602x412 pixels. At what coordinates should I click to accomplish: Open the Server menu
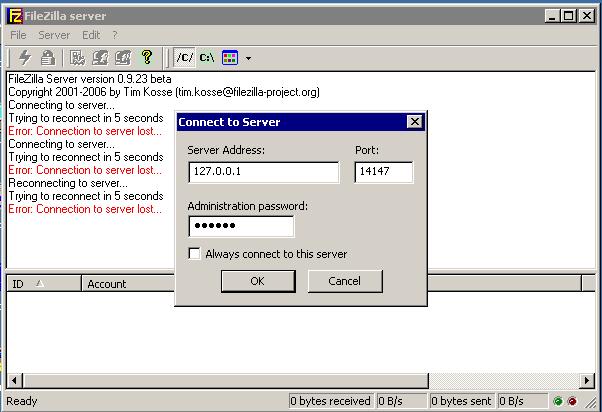[54, 35]
